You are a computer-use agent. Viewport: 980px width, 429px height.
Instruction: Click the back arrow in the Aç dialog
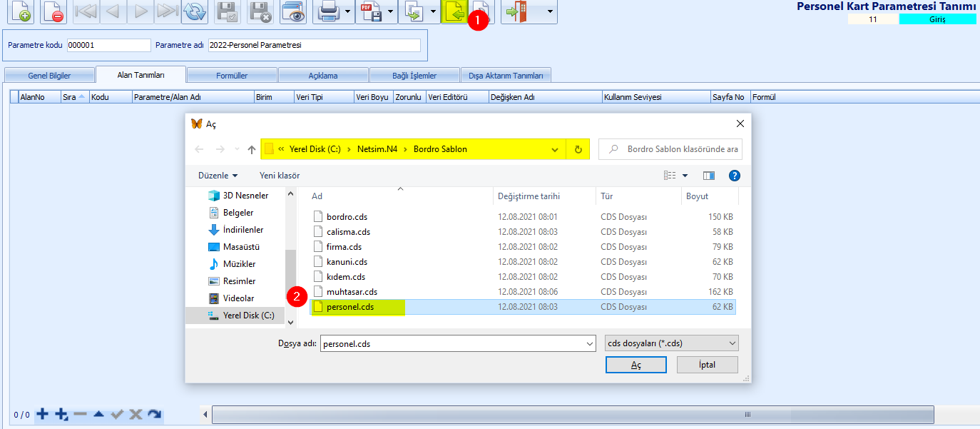(x=199, y=149)
